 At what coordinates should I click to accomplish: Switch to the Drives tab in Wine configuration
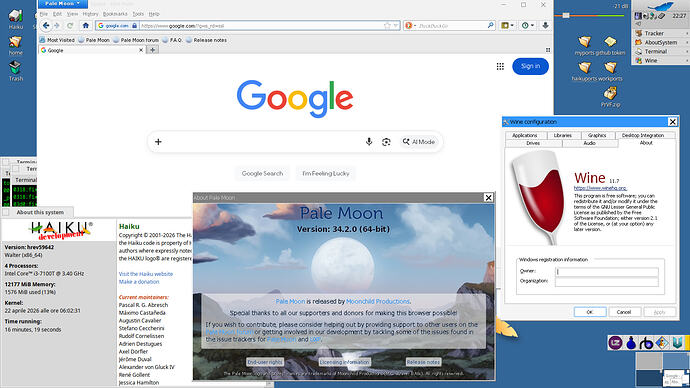coord(533,143)
